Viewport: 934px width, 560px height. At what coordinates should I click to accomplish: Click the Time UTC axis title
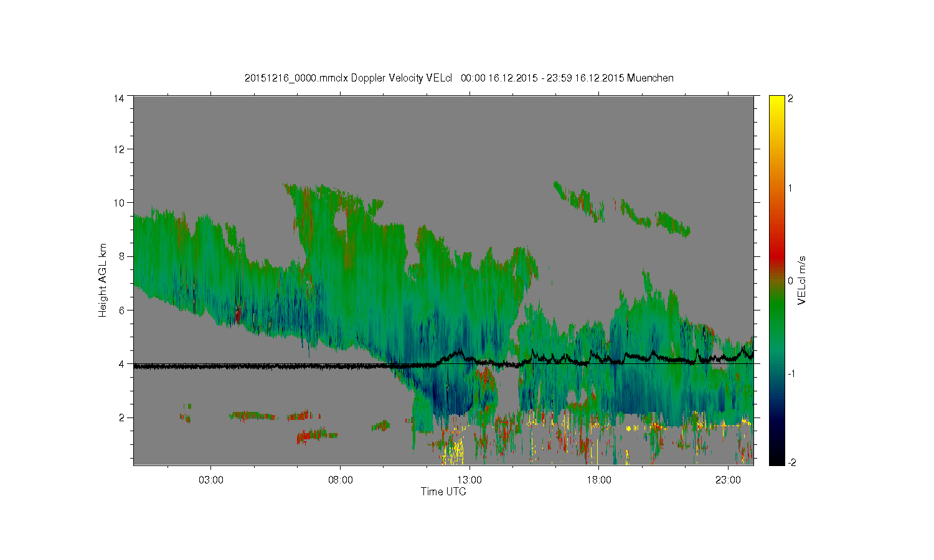(443, 492)
